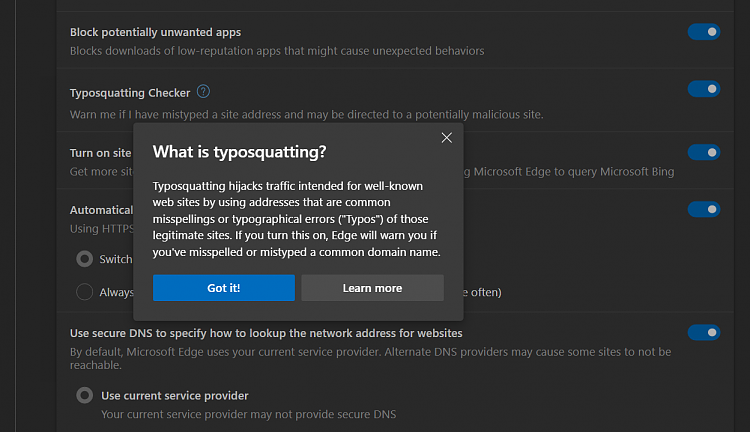The height and width of the screenshot is (432, 750).
Task: Close the What is typosquatting dialog
Action: tap(447, 138)
